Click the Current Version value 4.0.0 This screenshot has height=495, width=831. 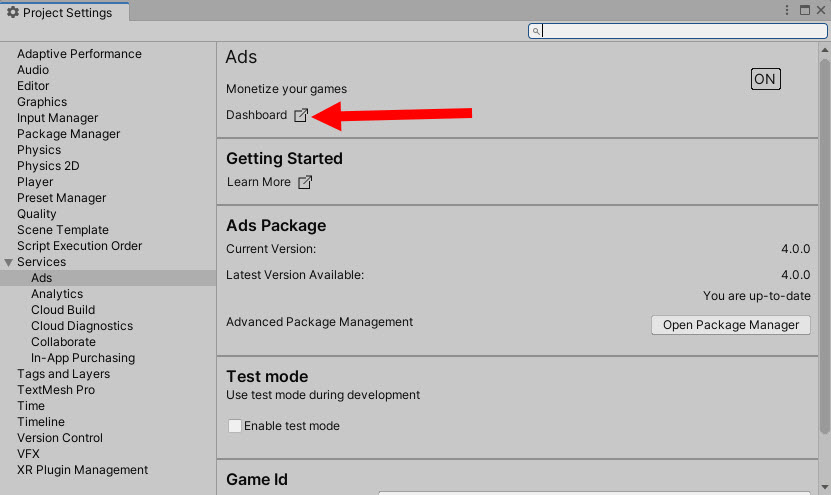795,249
